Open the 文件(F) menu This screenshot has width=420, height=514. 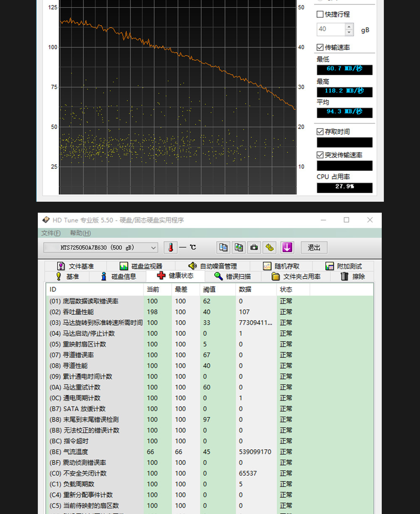point(51,233)
